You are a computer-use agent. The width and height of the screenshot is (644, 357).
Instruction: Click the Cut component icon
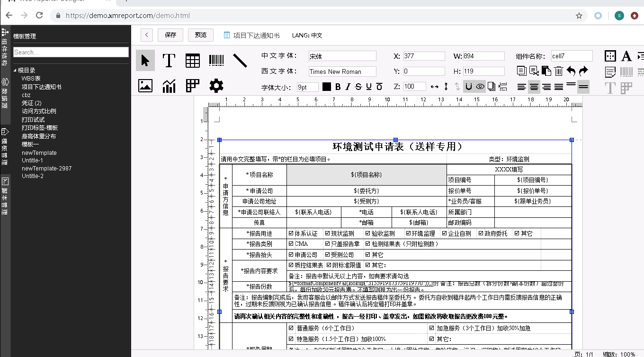click(534, 71)
